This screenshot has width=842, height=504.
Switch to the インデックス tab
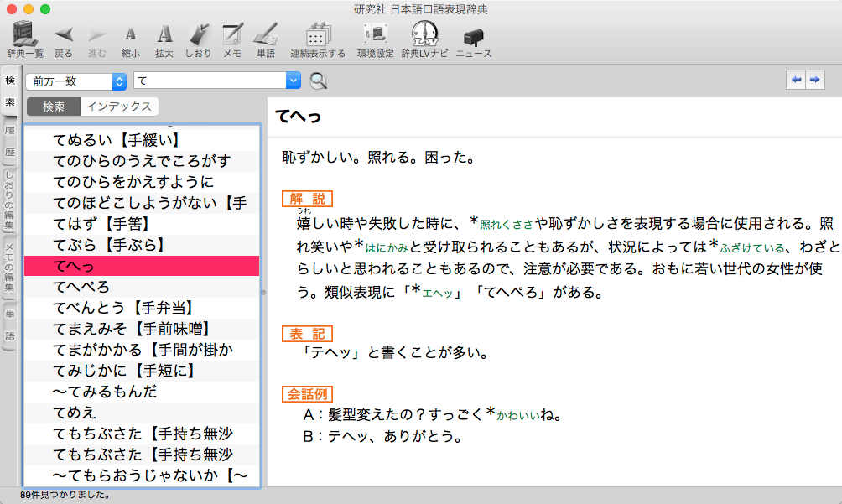119,107
